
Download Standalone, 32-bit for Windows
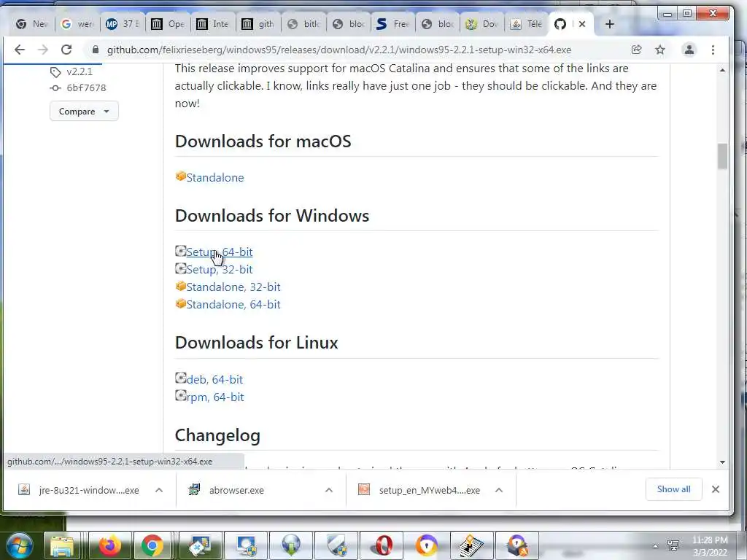click(x=233, y=287)
